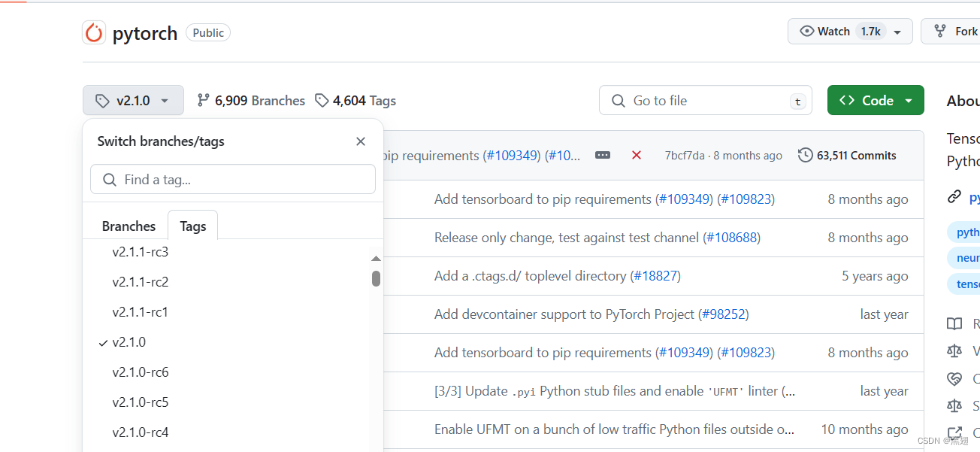Click the Find a tag search field
The image size is (980, 452).
click(x=232, y=179)
